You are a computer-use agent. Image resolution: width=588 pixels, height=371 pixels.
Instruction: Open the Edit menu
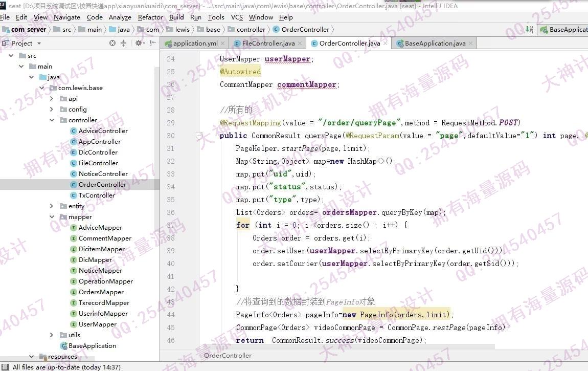[21, 17]
